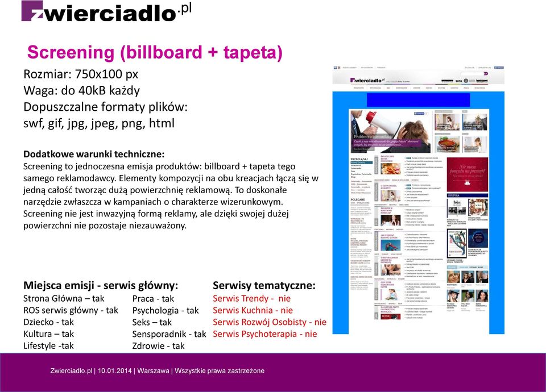Click 'Lifestyle -tak' entry
546x392 pixels.
coord(48,346)
